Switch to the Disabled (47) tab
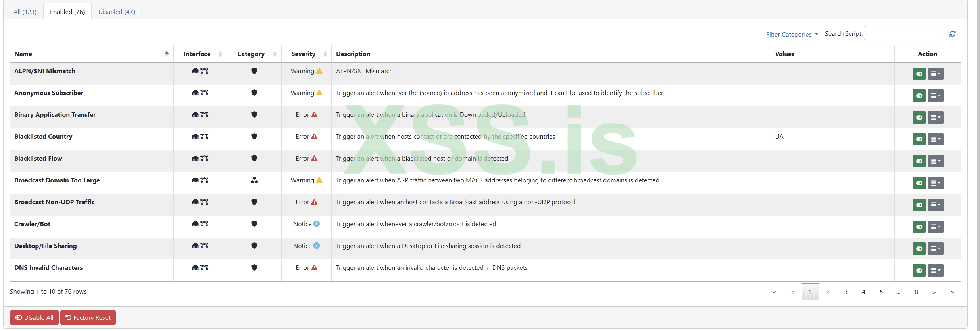The width and height of the screenshot is (980, 331). click(117, 12)
